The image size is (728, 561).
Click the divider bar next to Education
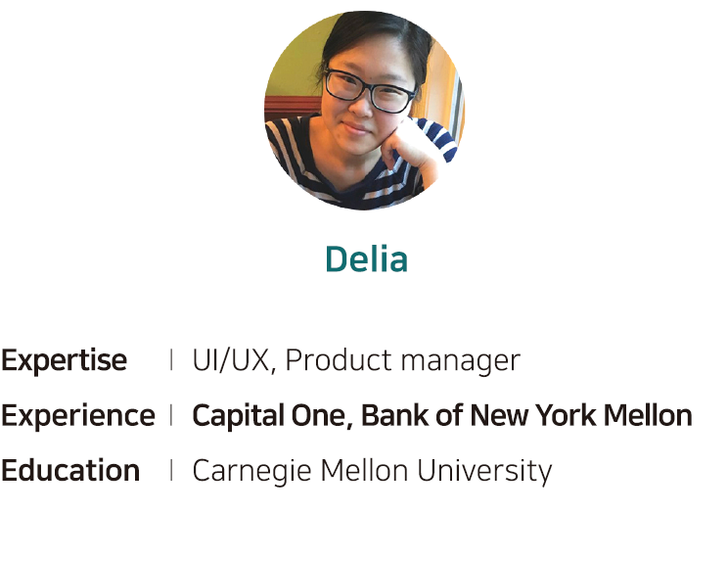(171, 470)
